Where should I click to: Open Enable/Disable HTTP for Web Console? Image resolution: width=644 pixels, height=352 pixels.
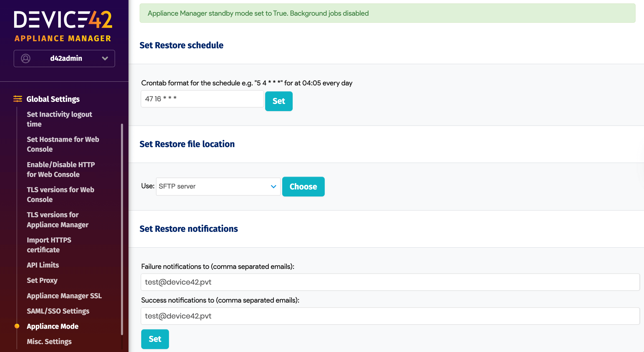[61, 169]
